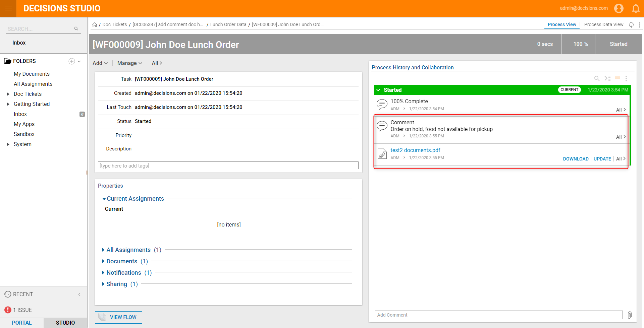This screenshot has width=644, height=328.
Task: Open folders dropdown chevron
Action: (79, 61)
